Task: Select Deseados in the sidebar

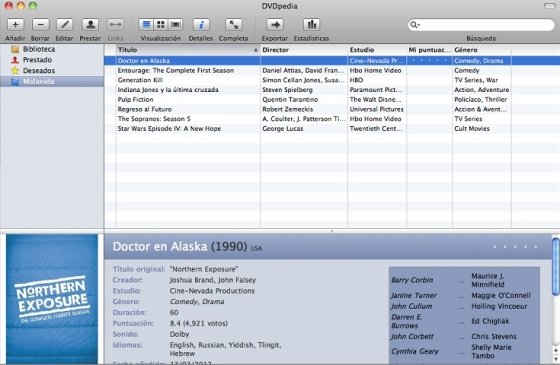Action: click(x=39, y=70)
